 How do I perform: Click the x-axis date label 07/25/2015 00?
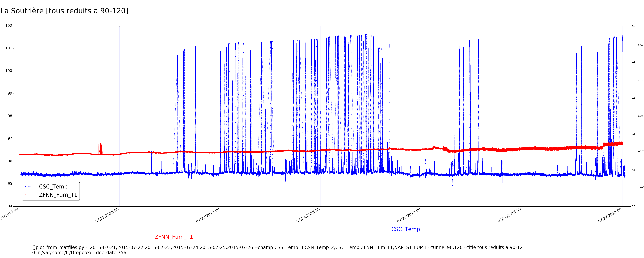409,215
